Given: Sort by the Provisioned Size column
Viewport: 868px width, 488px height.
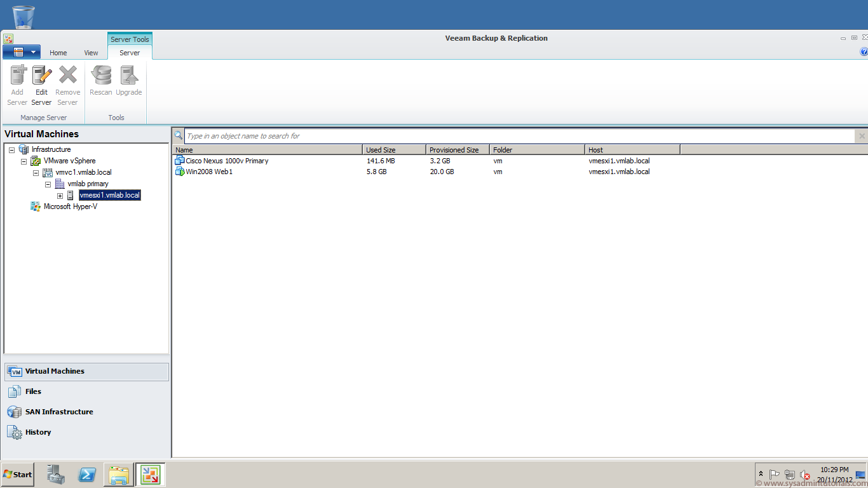Looking at the screenshot, I should (x=458, y=150).
